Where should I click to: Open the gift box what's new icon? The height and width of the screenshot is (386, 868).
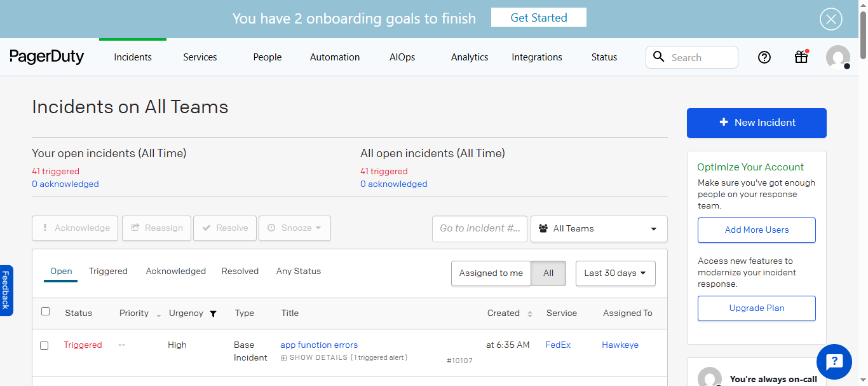[x=801, y=57]
